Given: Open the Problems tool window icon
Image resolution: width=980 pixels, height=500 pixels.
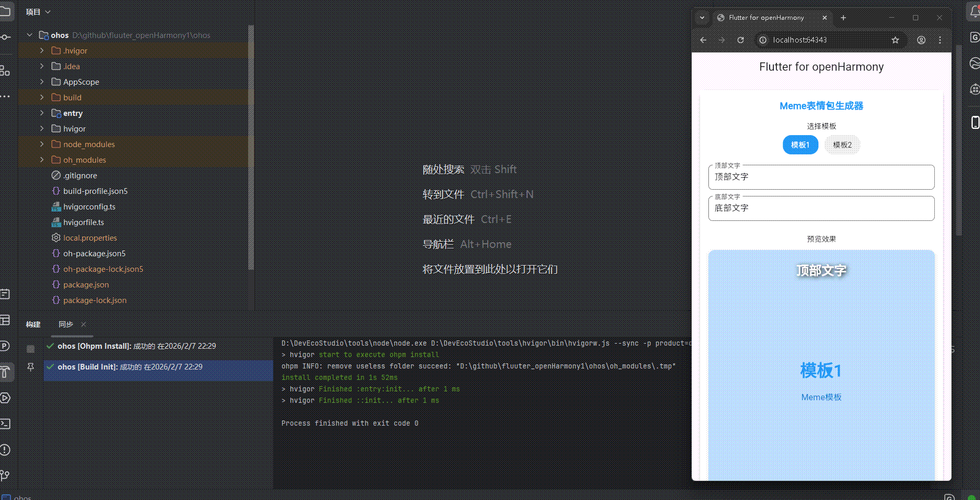Looking at the screenshot, I should (x=5, y=450).
